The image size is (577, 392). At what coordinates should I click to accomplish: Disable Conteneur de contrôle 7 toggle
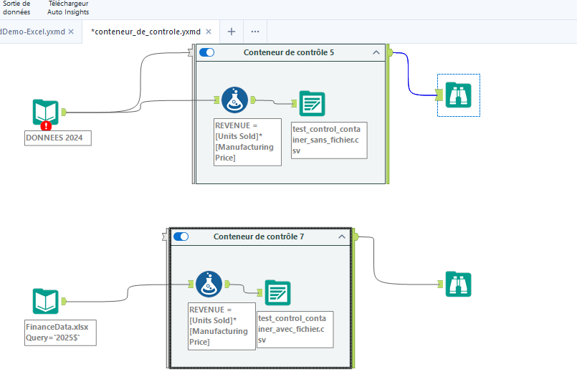point(181,236)
